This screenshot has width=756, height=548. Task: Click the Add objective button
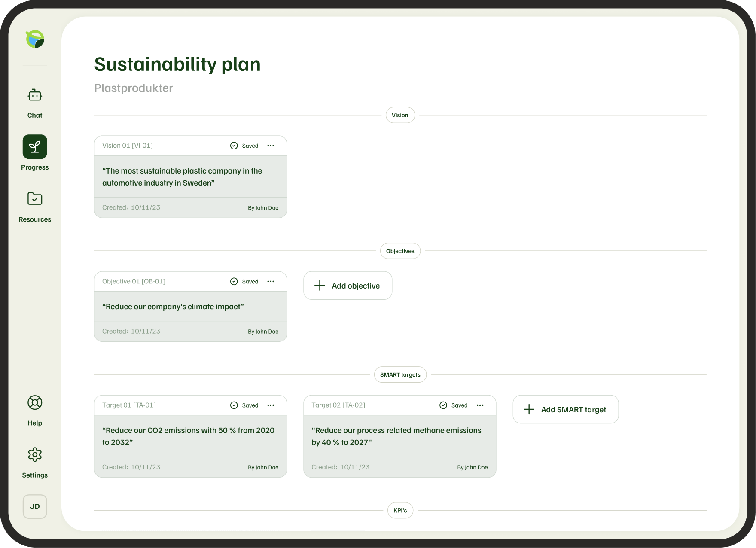click(x=348, y=286)
